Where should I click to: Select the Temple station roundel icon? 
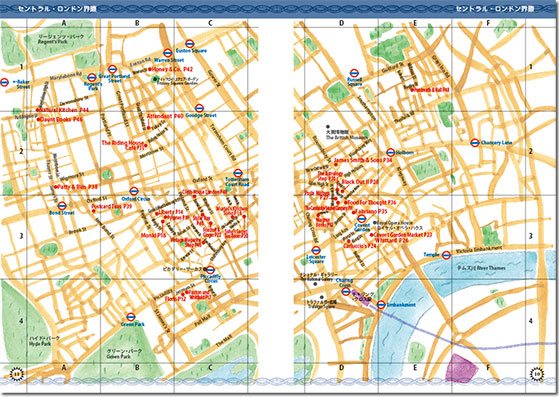(x=446, y=255)
